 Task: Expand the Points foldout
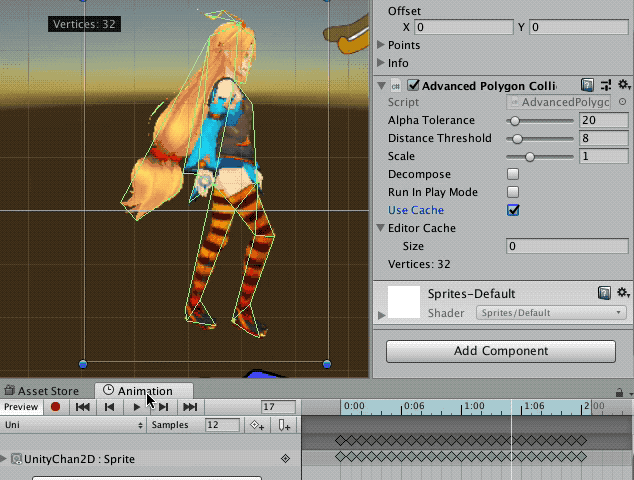(x=380, y=44)
